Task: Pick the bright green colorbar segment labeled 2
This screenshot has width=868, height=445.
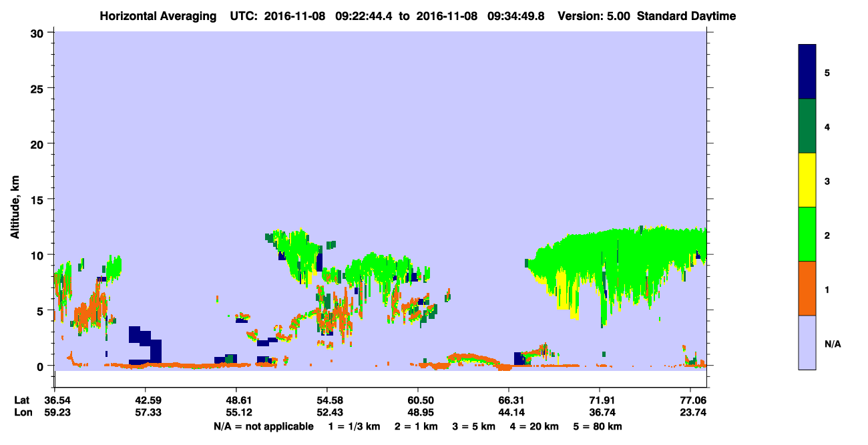Action: (x=807, y=234)
